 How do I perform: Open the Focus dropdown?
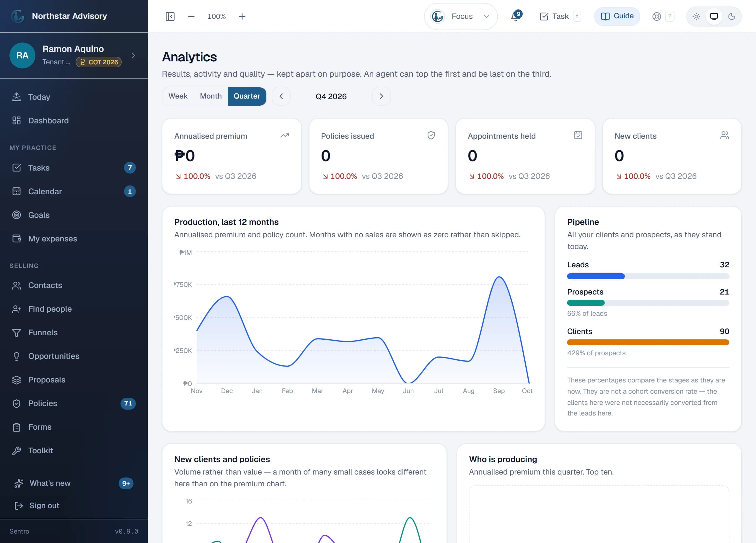point(461,16)
